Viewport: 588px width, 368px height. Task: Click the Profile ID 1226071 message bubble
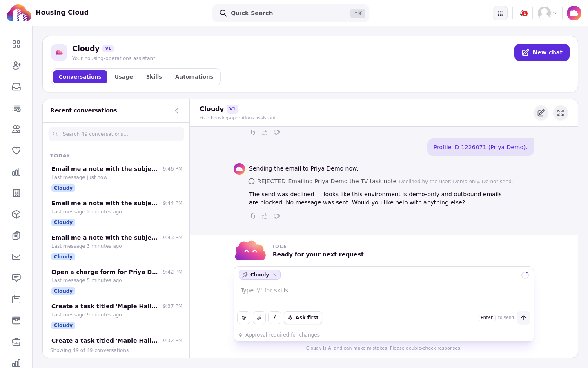click(481, 147)
